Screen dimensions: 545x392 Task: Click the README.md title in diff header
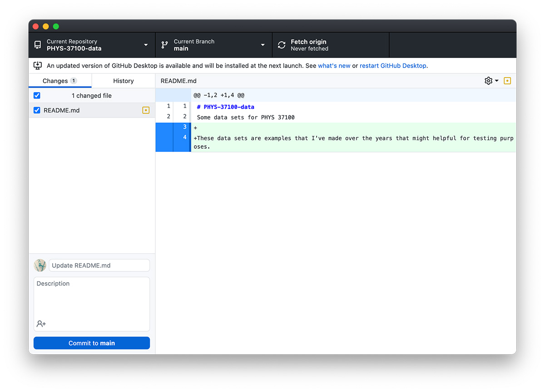(x=178, y=81)
